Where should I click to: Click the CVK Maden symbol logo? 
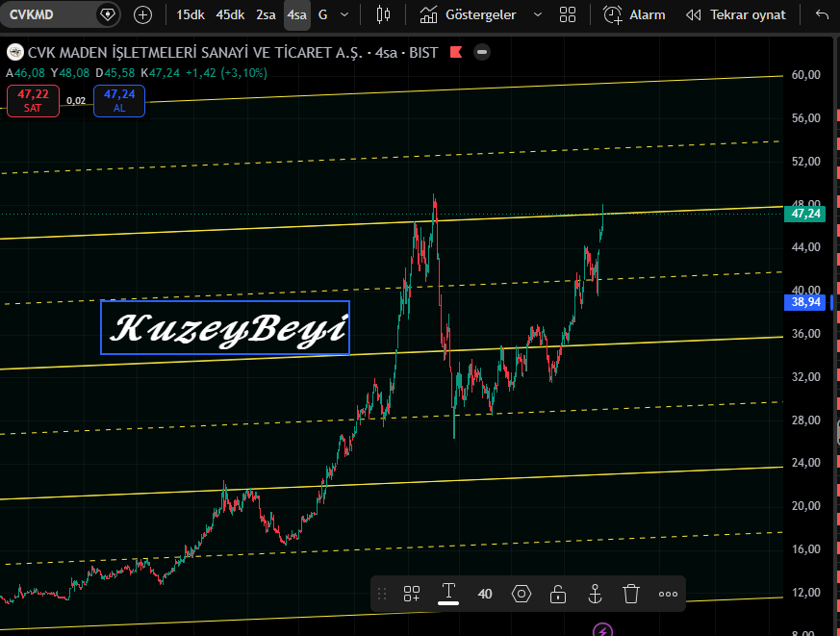[15, 53]
